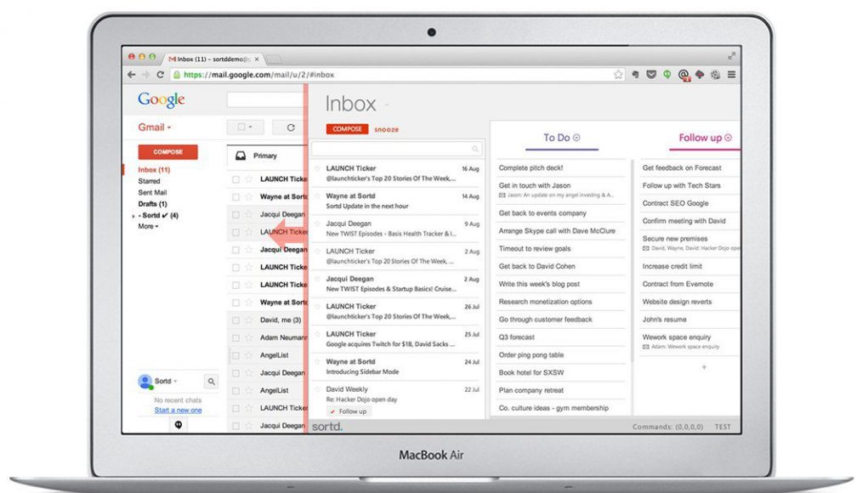Open the Evernote elephant extension icon
Image resolution: width=868 pixels, height=493 pixels.
636,74
